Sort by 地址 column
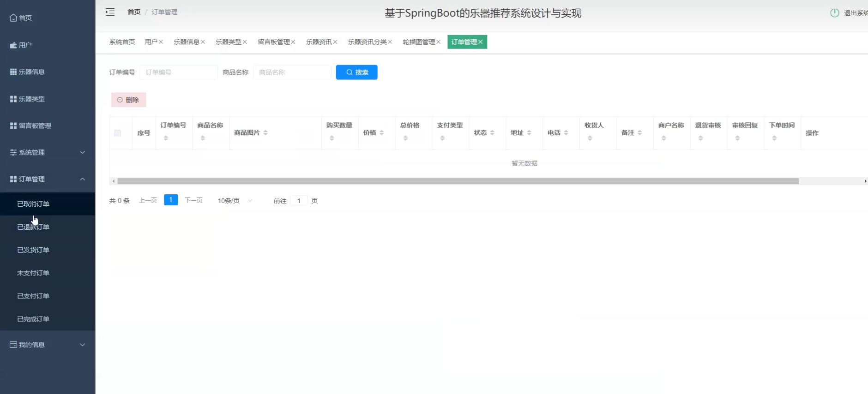This screenshot has height=394, width=868. tap(530, 133)
